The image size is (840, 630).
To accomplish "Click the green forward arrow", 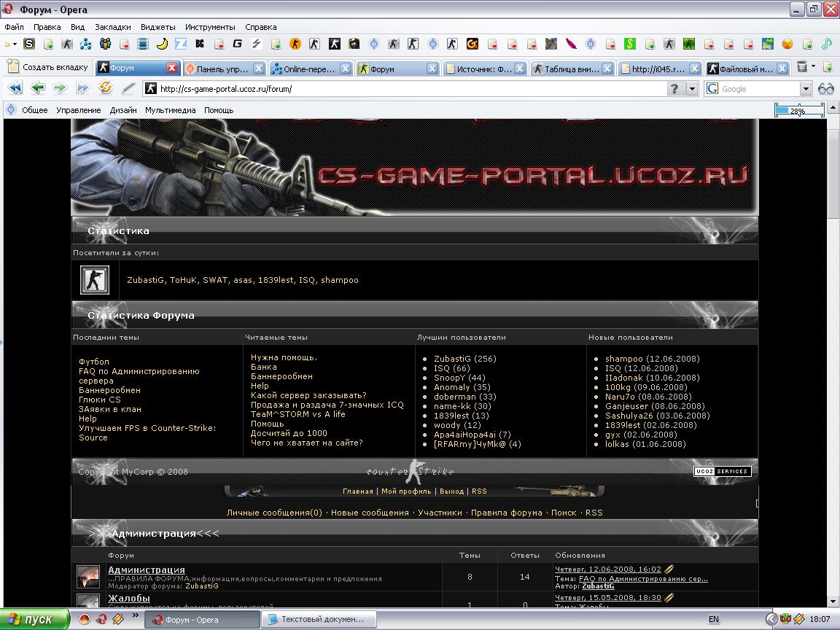I will tap(60, 87).
